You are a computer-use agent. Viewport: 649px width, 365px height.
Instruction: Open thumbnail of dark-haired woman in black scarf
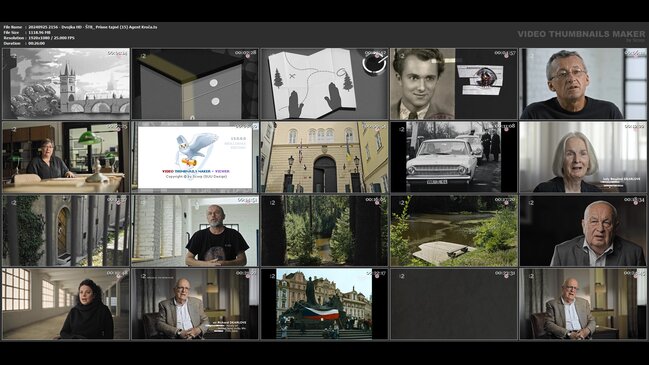click(x=66, y=304)
